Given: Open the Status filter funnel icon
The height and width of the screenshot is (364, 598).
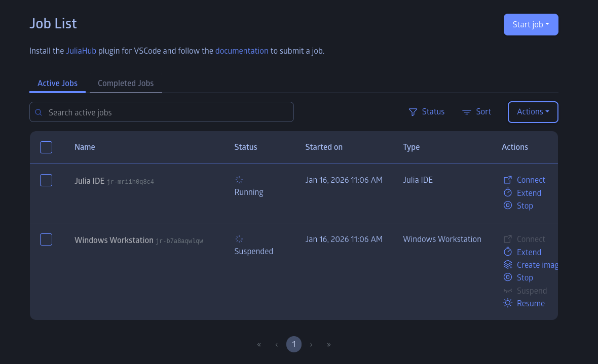Looking at the screenshot, I should [x=413, y=112].
